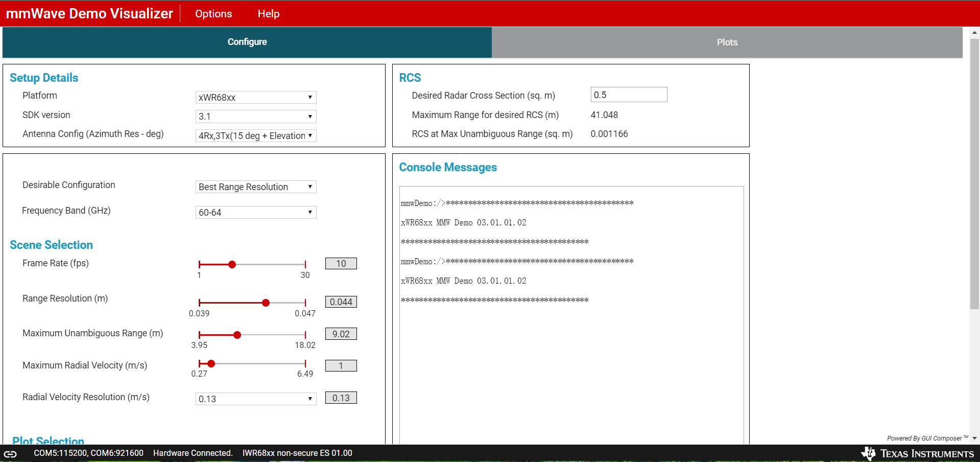Click the Radial Velocity Resolution value 0.13 box

(x=341, y=398)
